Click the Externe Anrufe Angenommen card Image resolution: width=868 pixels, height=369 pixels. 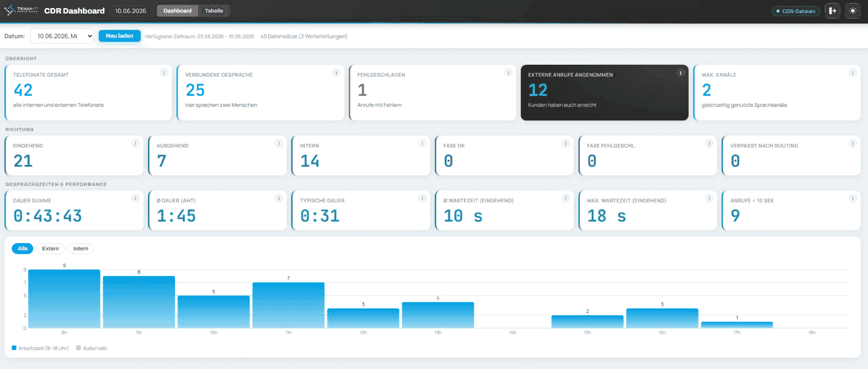(x=604, y=92)
